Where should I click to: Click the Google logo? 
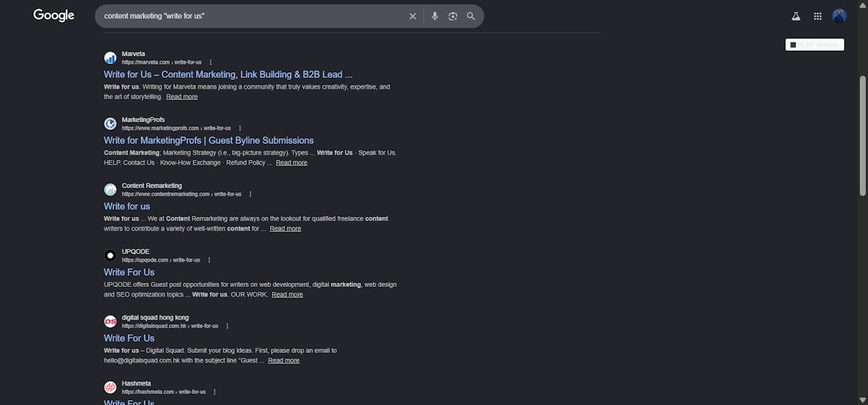(x=54, y=15)
